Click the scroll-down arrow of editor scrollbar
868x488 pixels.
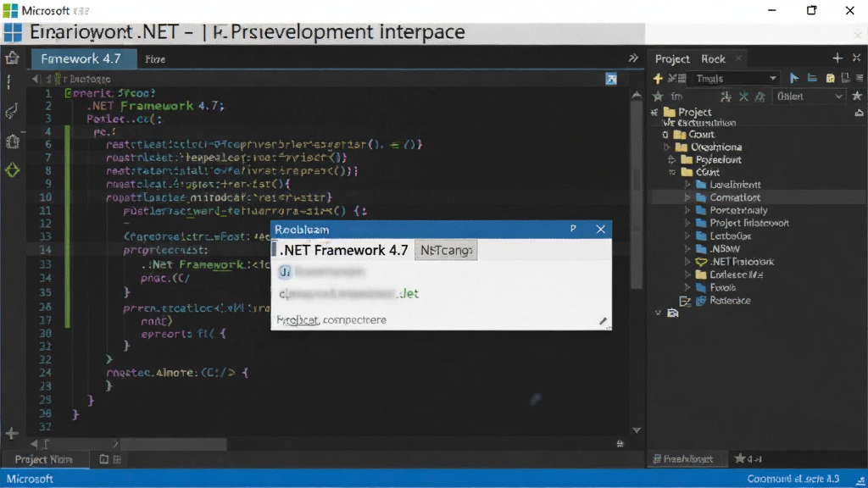[x=637, y=430]
